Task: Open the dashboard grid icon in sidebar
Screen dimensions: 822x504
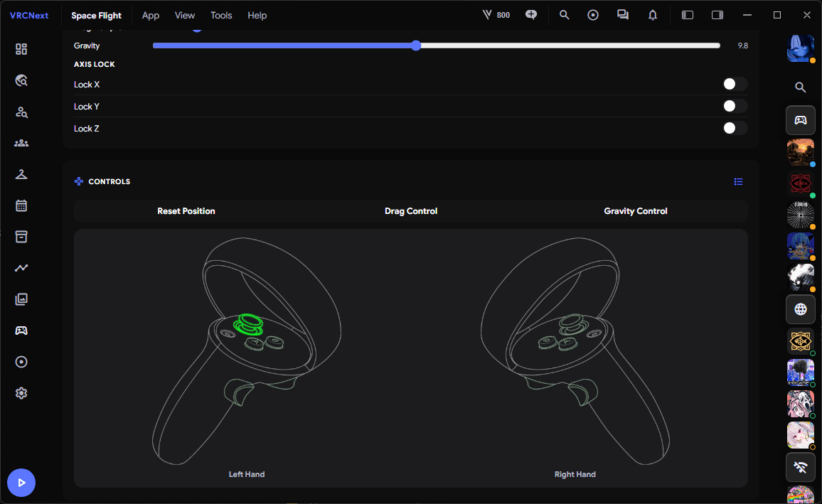Action: 21,49
